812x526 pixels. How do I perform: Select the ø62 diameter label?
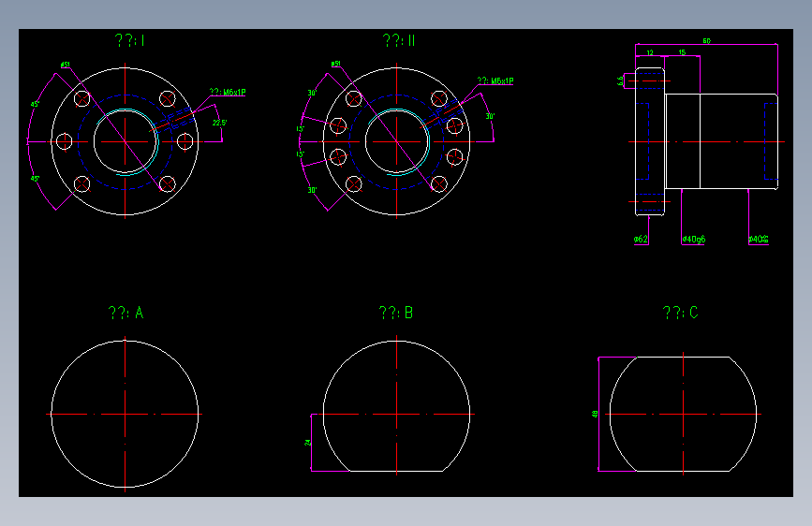(x=642, y=240)
